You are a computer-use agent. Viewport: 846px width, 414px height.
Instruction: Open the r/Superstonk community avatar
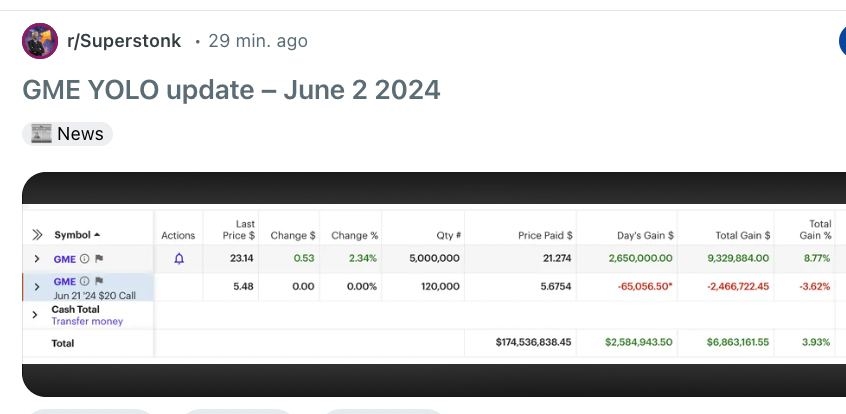pyautogui.click(x=40, y=41)
